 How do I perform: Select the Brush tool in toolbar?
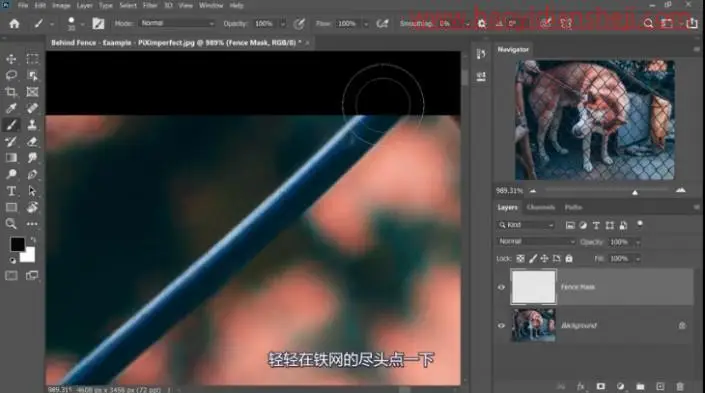tap(11, 125)
